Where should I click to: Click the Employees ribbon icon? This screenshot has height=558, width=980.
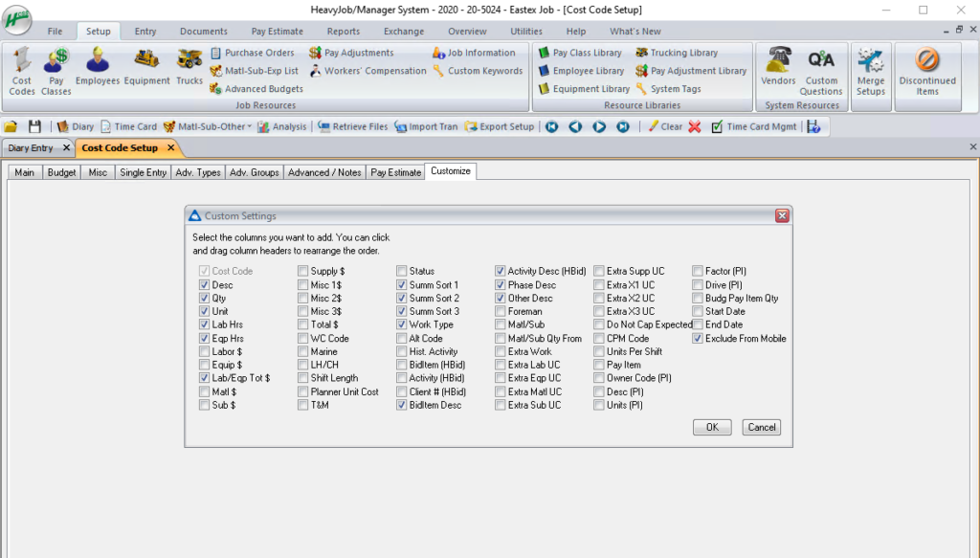(97, 66)
